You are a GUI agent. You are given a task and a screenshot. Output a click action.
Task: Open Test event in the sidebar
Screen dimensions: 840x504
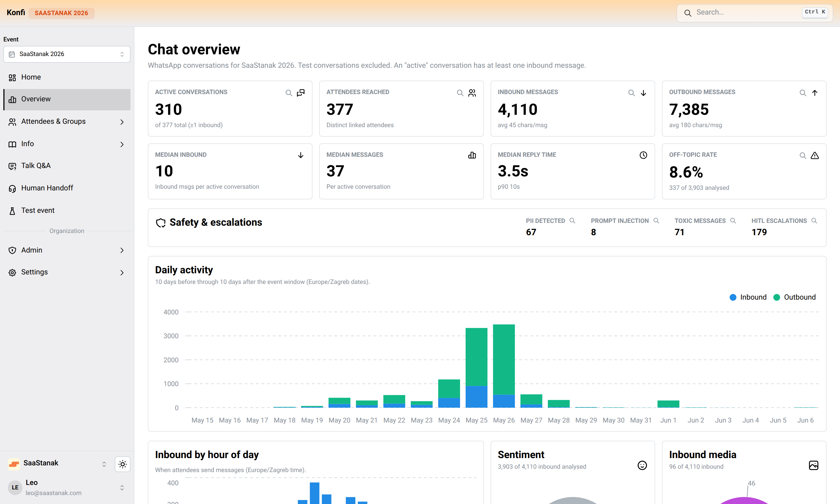tap(67, 211)
